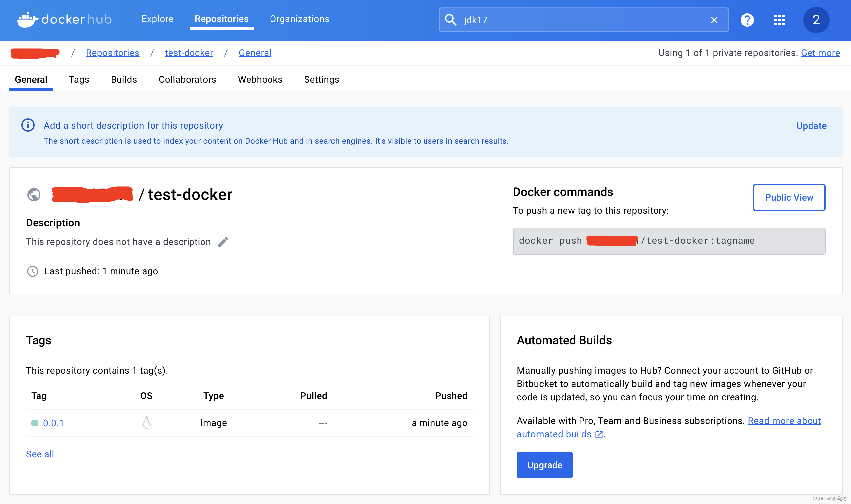
Task: Open the help question mark icon
Action: (747, 20)
